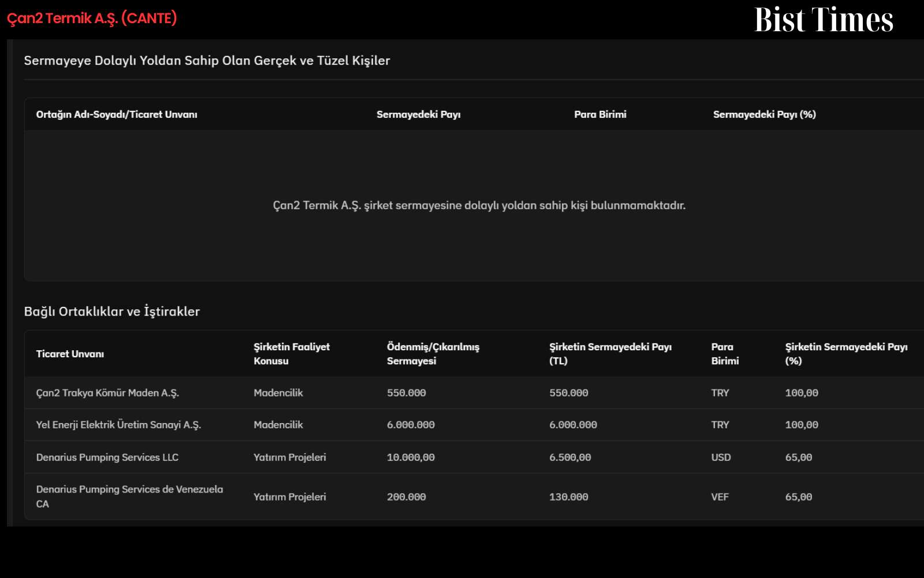Click the 6.500,00 share value

[570, 457]
